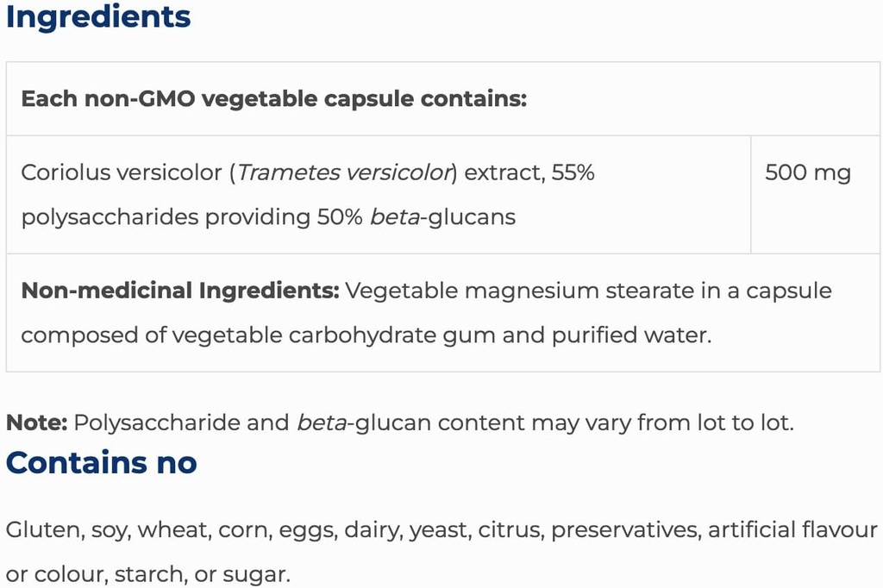
Task: Click "artificial flavour" in the list
Action: coord(792,529)
